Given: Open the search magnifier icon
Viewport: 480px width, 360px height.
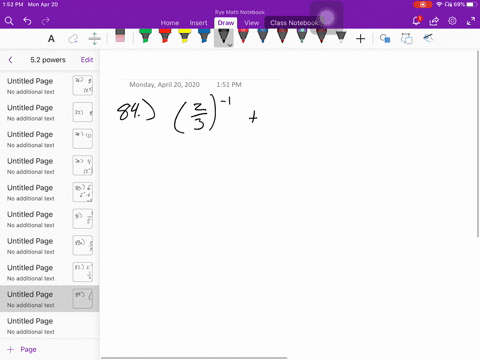Looking at the screenshot, I should coord(9,21).
